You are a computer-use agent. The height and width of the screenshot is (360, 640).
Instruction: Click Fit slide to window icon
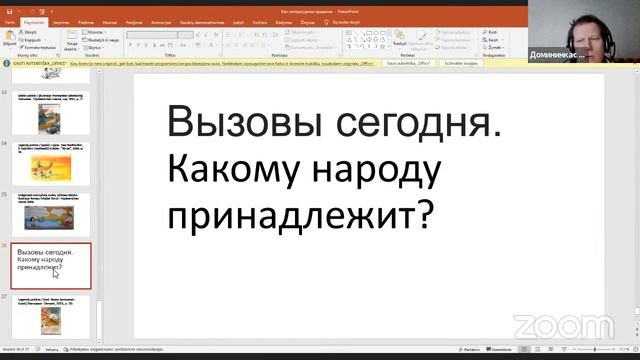636,349
